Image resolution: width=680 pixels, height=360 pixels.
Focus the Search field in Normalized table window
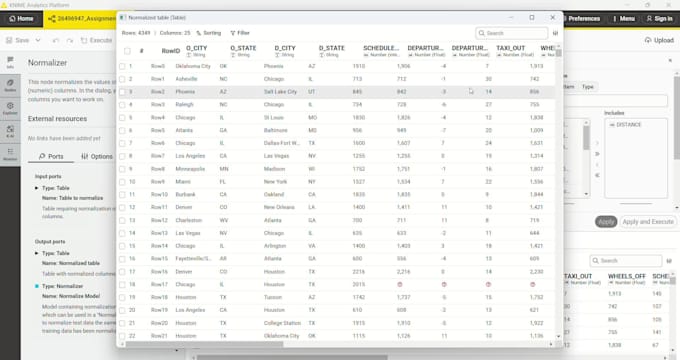(x=512, y=33)
